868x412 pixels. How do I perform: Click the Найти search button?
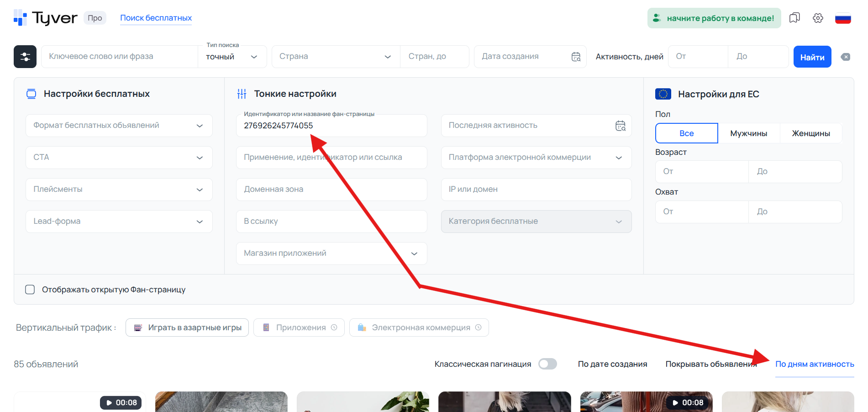[x=812, y=56]
